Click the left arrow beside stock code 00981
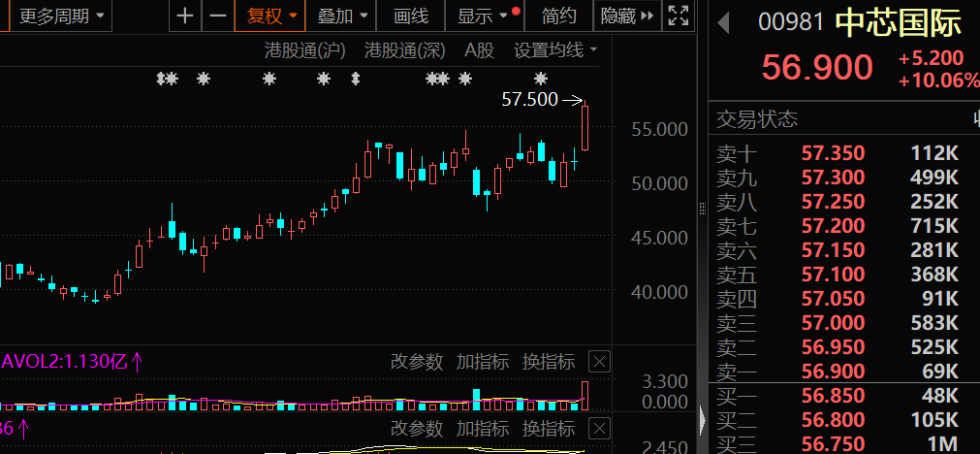Screen dimensions: 980x454 pos(722,23)
